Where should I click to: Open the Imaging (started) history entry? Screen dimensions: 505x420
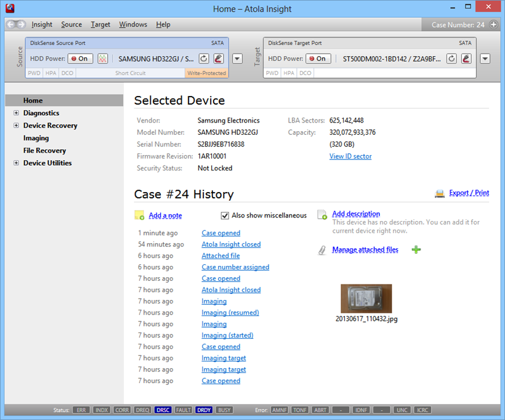click(227, 335)
